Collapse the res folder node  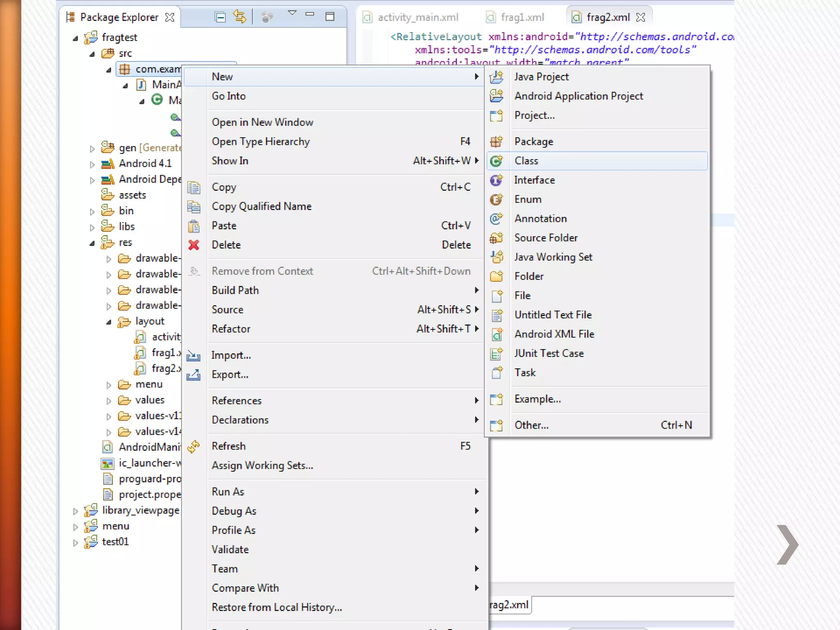coord(92,243)
